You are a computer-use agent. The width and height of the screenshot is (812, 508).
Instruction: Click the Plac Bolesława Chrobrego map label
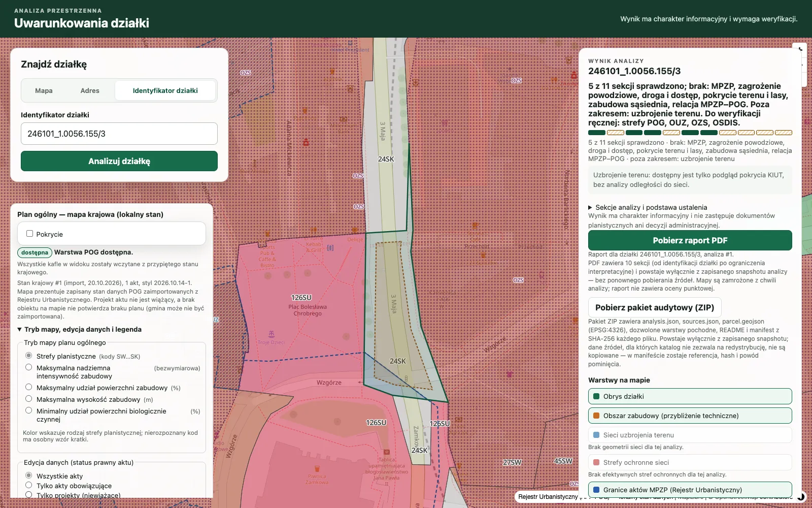[308, 310]
